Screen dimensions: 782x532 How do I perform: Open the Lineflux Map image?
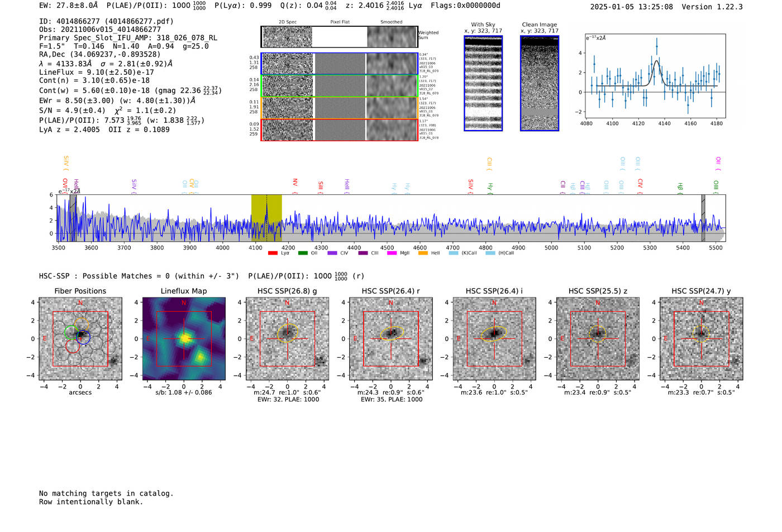coord(184,339)
